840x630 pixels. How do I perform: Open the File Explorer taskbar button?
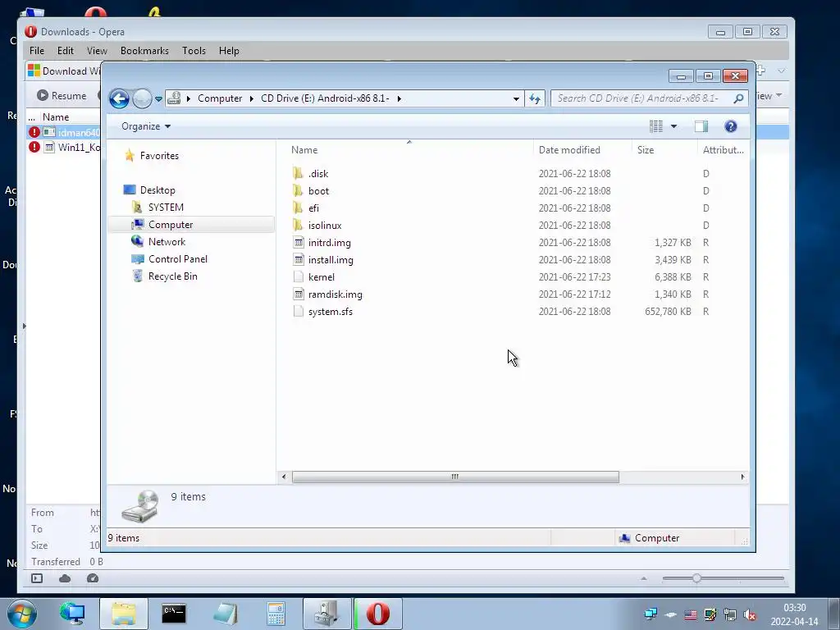(x=124, y=614)
